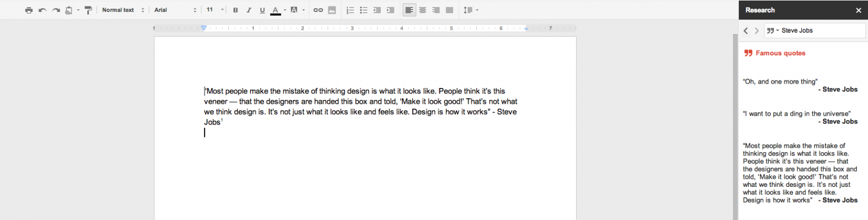The width and height of the screenshot is (868, 220).
Task: Select the "Most people make the mistake" quote
Action: pyautogui.click(x=800, y=173)
